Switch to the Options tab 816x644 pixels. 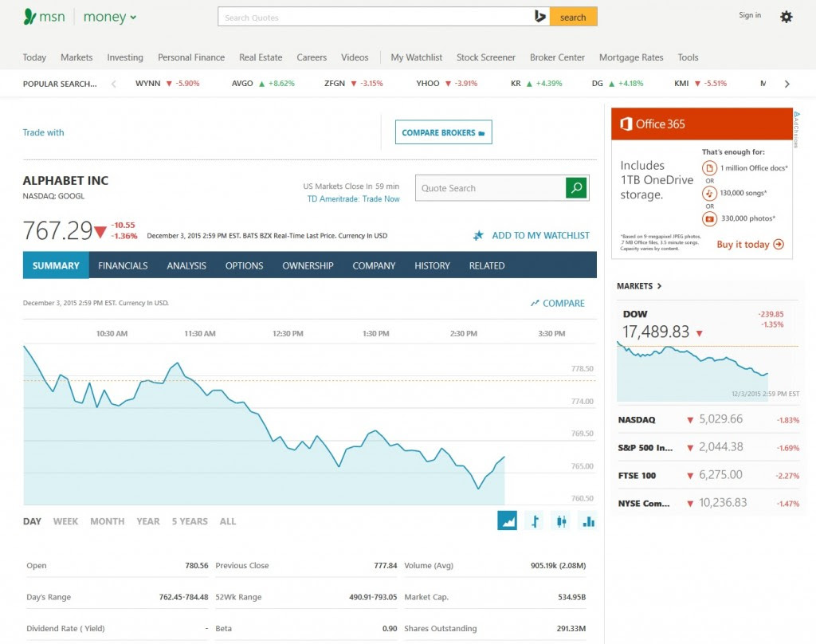pyautogui.click(x=244, y=265)
